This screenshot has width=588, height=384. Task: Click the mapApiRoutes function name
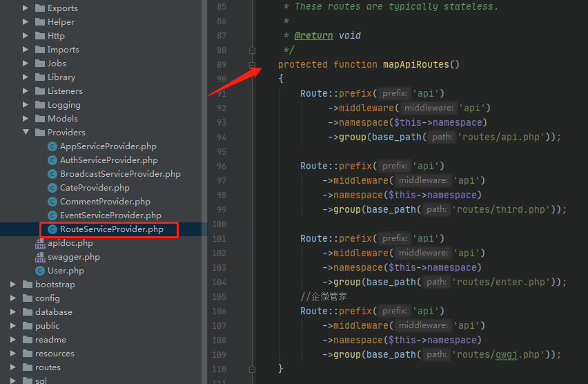(415, 65)
